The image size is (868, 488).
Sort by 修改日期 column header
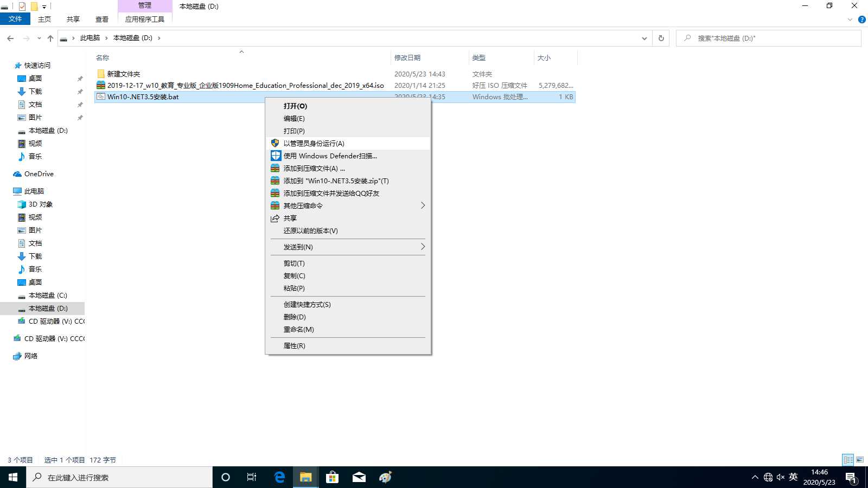[x=430, y=57]
